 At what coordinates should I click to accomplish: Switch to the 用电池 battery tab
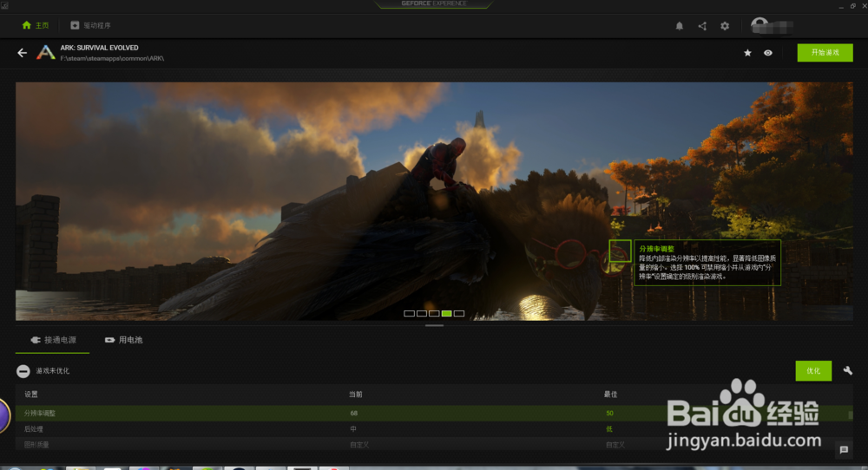pyautogui.click(x=124, y=340)
